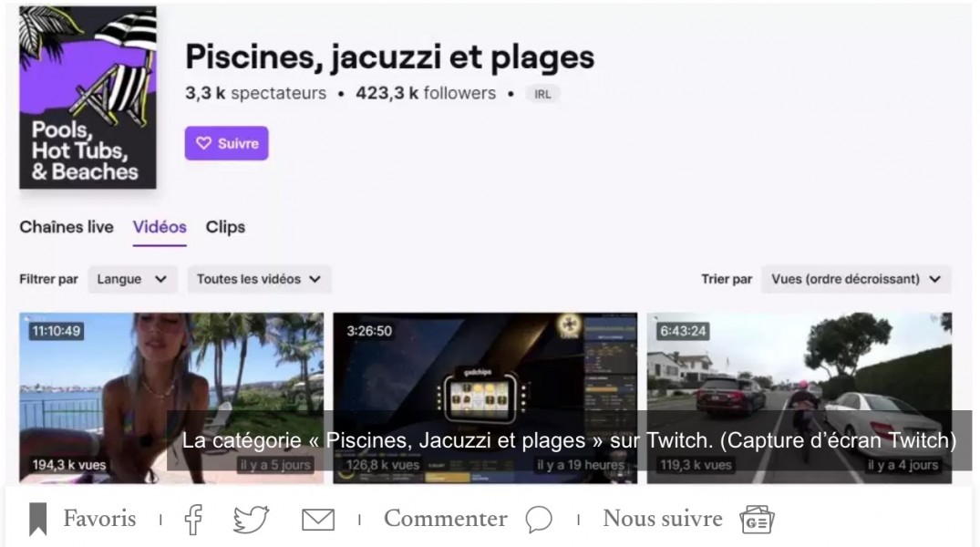Viewport: 980px width, 547px height.
Task: Click the IRL category tag
Action: click(542, 94)
